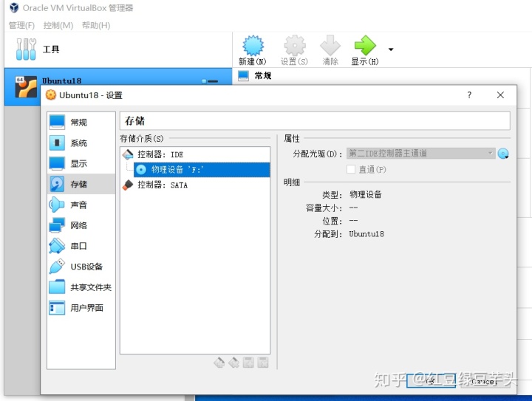Screen dimensions: 532x401
Task: Click the Shared Folders (共享文件夹) folder icon
Action: coord(57,287)
